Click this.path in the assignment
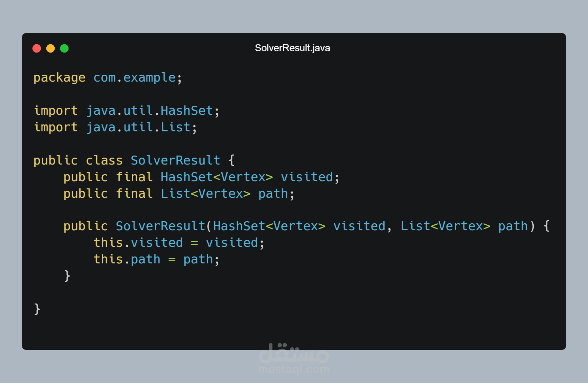This screenshot has height=383, width=588. pos(127,259)
